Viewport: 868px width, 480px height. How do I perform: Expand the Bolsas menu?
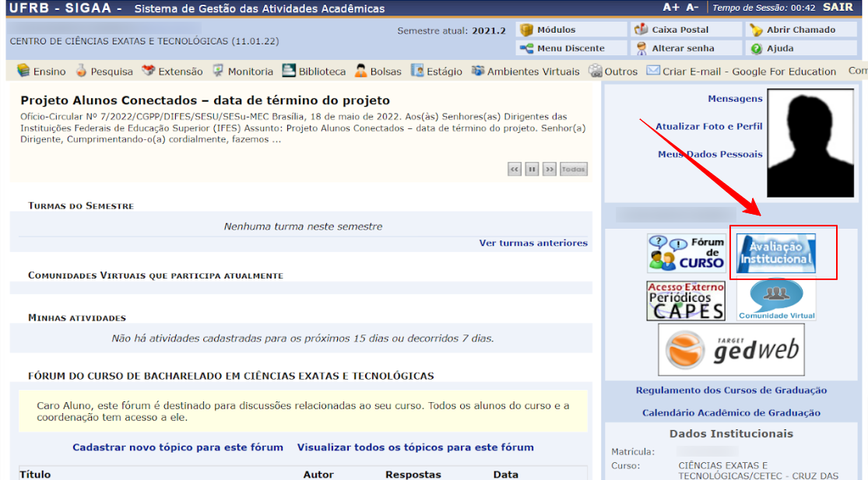pos(378,72)
